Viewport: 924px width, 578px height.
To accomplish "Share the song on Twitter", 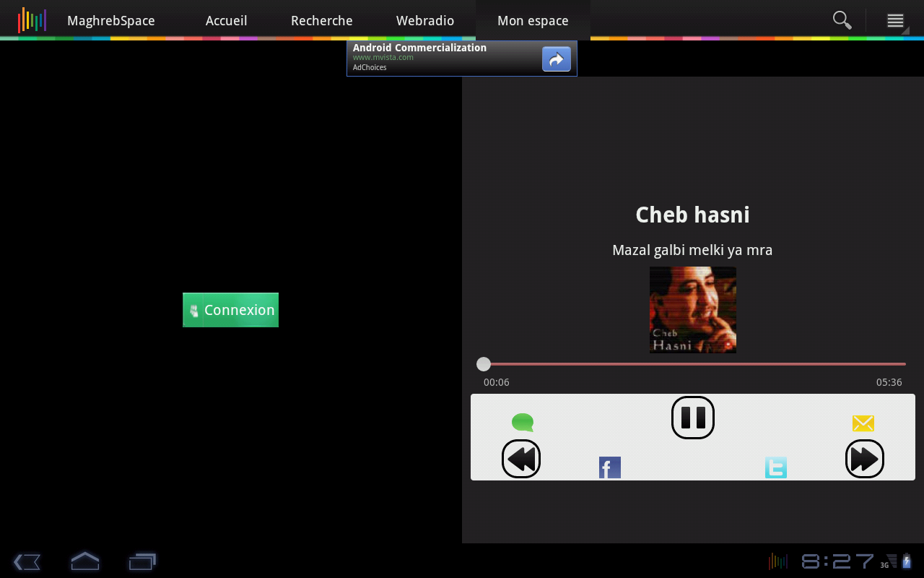I will (x=776, y=467).
